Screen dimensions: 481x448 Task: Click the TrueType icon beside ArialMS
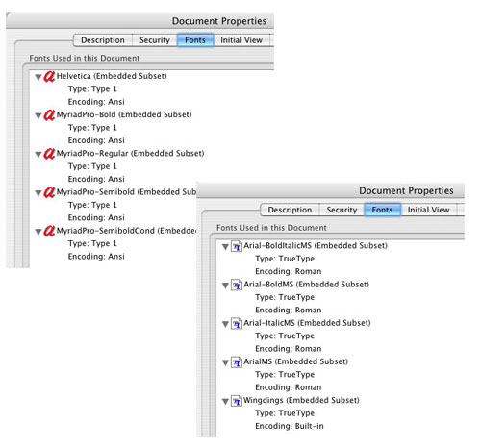pos(237,362)
